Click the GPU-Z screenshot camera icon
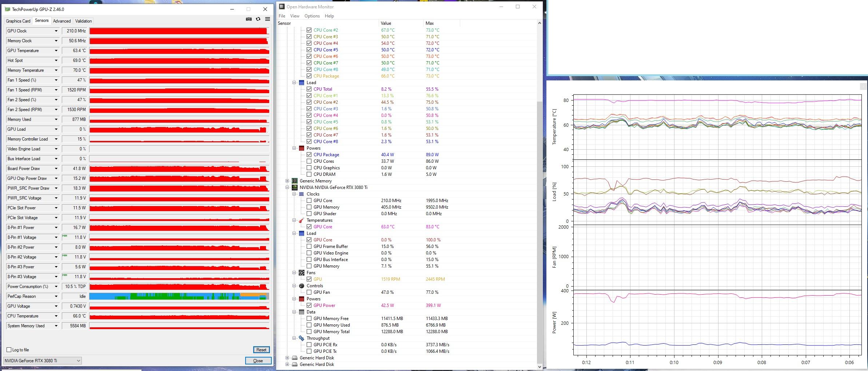 [x=249, y=19]
